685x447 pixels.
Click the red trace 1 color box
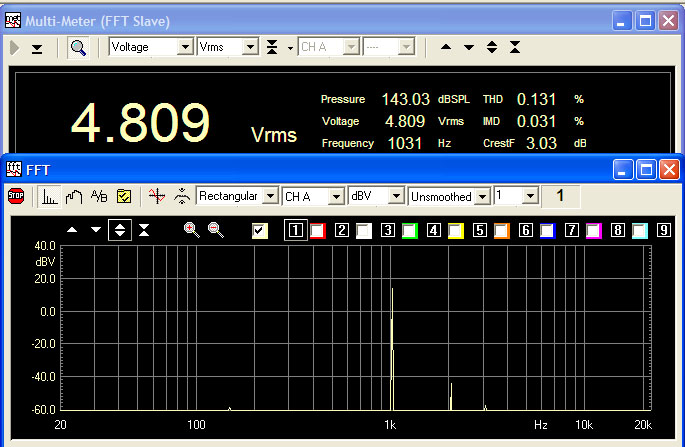(317, 231)
